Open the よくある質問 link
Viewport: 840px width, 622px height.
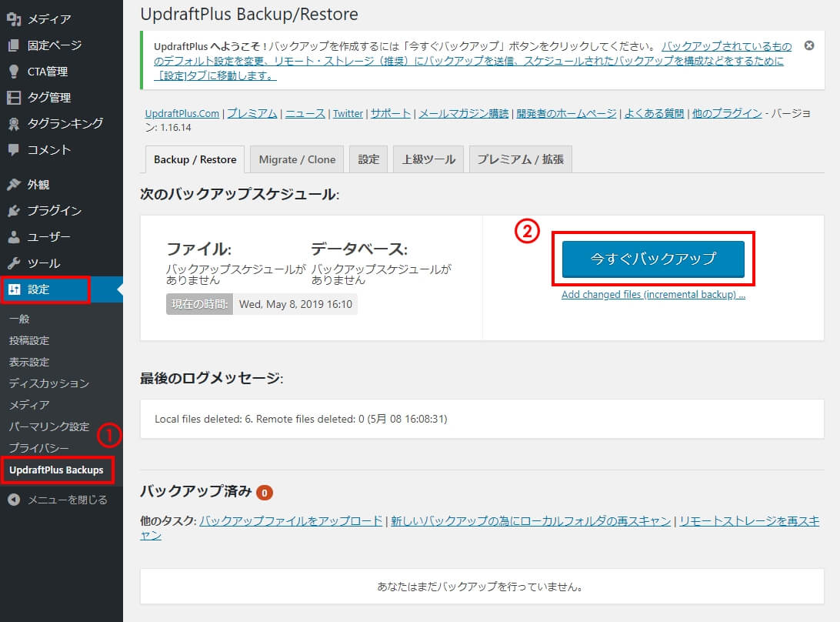(x=654, y=114)
